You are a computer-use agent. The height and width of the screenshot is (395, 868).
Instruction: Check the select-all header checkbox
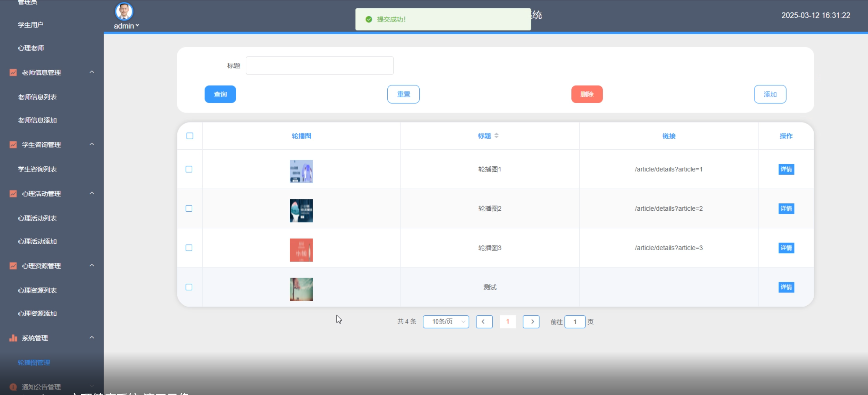[x=190, y=136]
